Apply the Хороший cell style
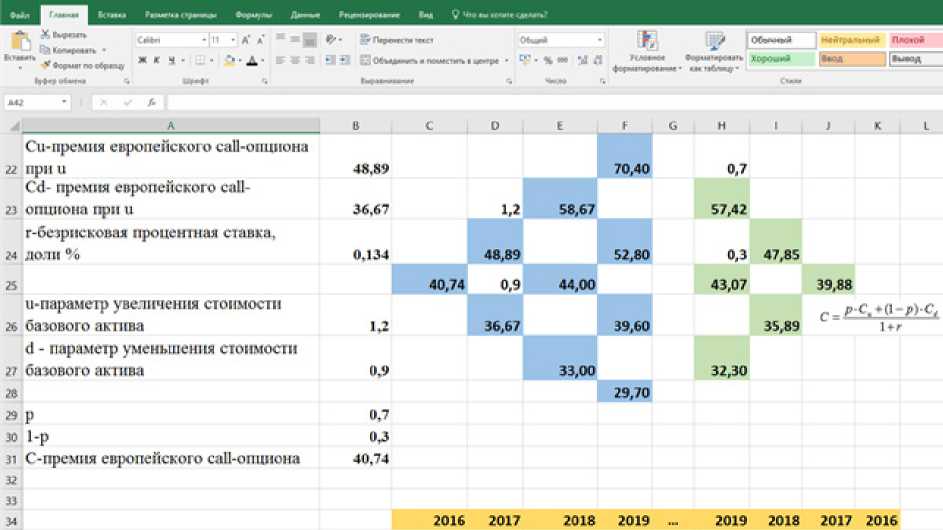 click(780, 59)
